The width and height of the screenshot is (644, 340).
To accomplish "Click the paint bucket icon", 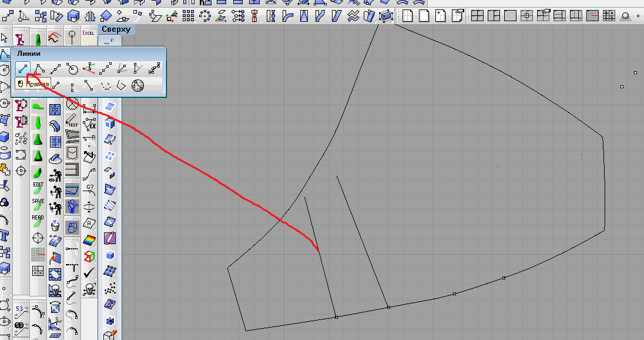I will tap(55, 225).
